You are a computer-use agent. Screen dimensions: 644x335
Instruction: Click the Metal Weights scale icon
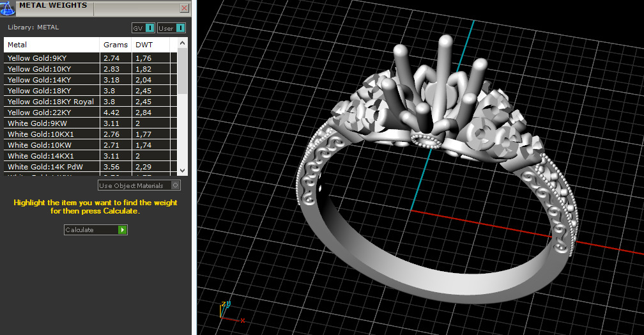click(x=8, y=8)
